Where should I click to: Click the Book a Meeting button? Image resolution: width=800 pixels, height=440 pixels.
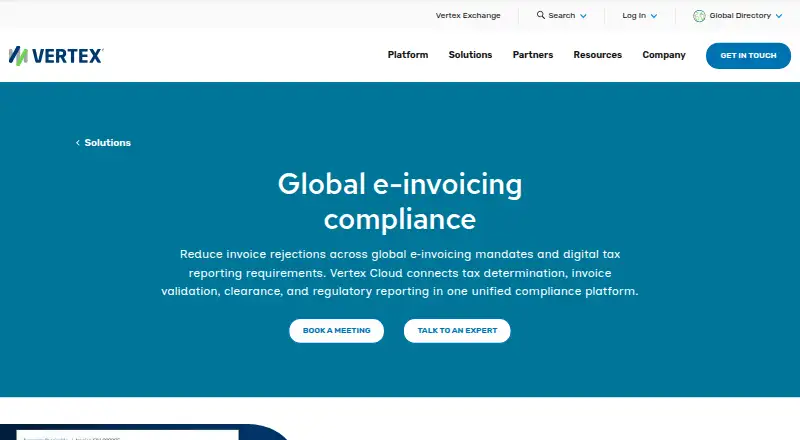coord(337,331)
